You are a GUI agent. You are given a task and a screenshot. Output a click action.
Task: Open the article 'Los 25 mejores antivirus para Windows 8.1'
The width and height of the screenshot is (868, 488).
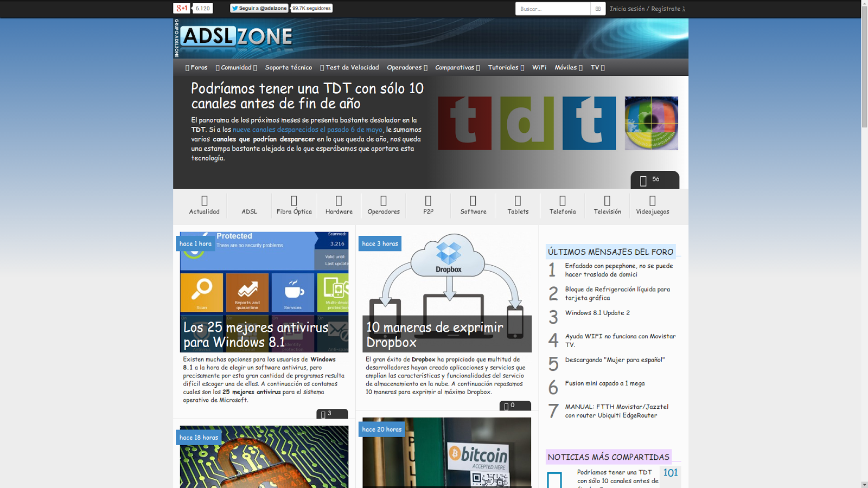pos(256,335)
